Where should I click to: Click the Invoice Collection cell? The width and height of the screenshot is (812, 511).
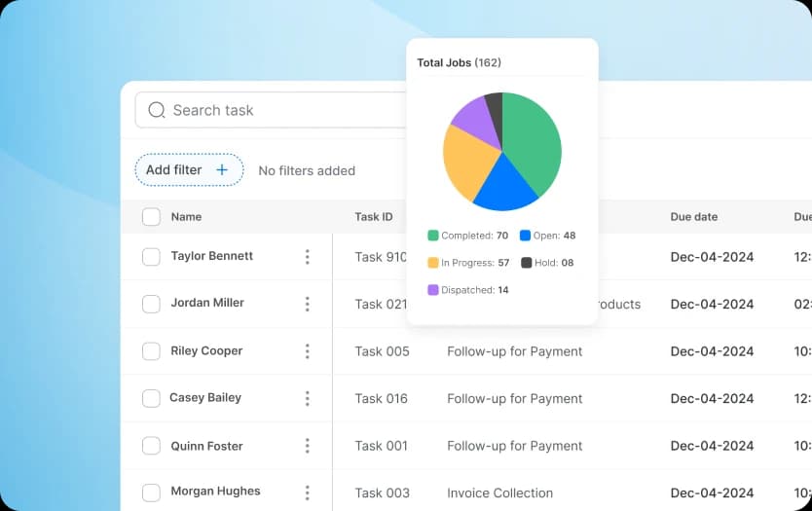(499, 493)
